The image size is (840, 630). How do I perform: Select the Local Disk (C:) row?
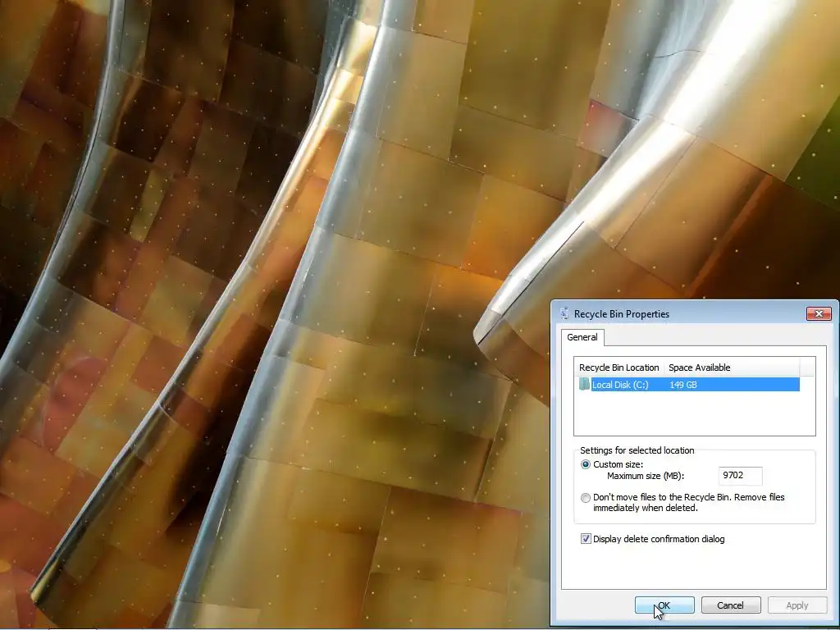pos(689,385)
